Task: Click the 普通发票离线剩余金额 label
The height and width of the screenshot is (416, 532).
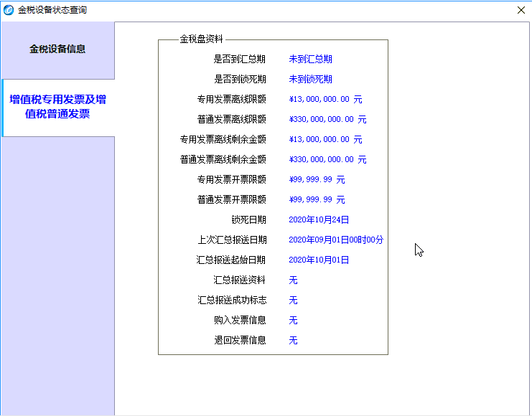Action: coord(223,159)
